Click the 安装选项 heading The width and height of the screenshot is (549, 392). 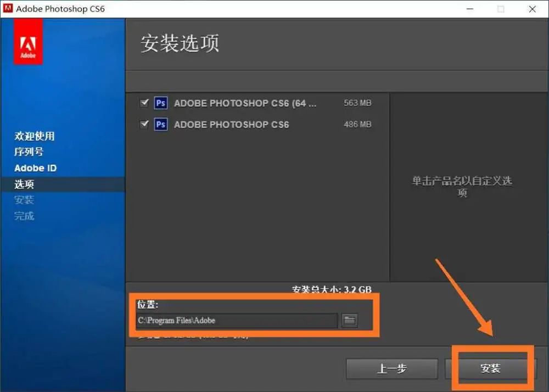tap(180, 43)
